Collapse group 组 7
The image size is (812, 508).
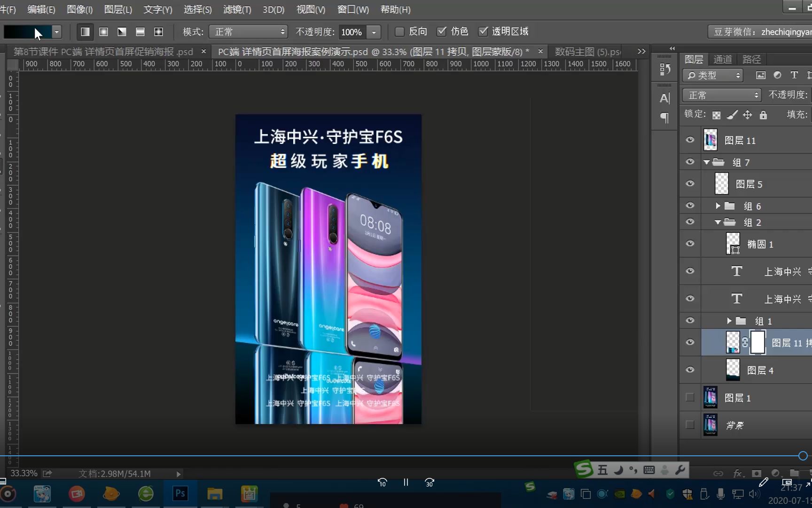pos(706,162)
